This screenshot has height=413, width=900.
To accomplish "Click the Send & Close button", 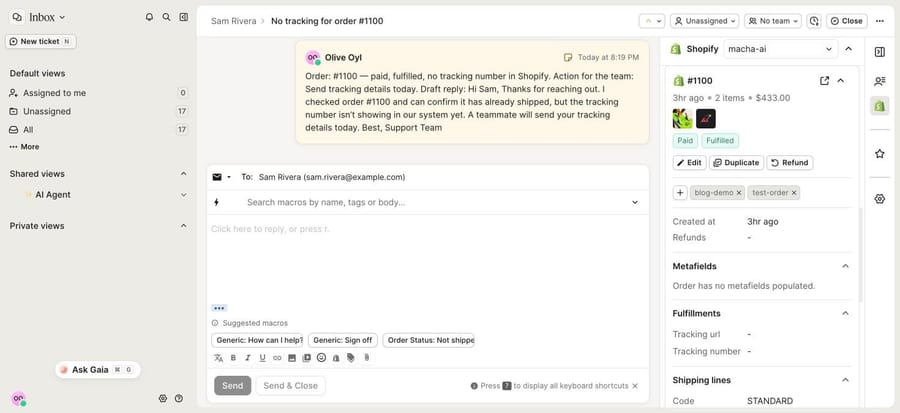I will tap(290, 386).
